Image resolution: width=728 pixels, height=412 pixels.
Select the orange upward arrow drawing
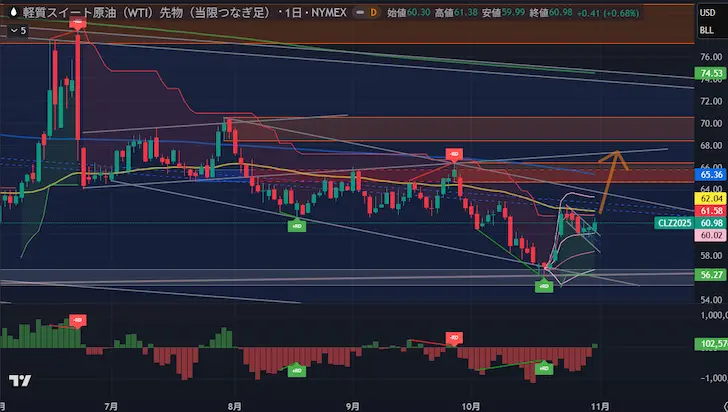[x=610, y=180]
